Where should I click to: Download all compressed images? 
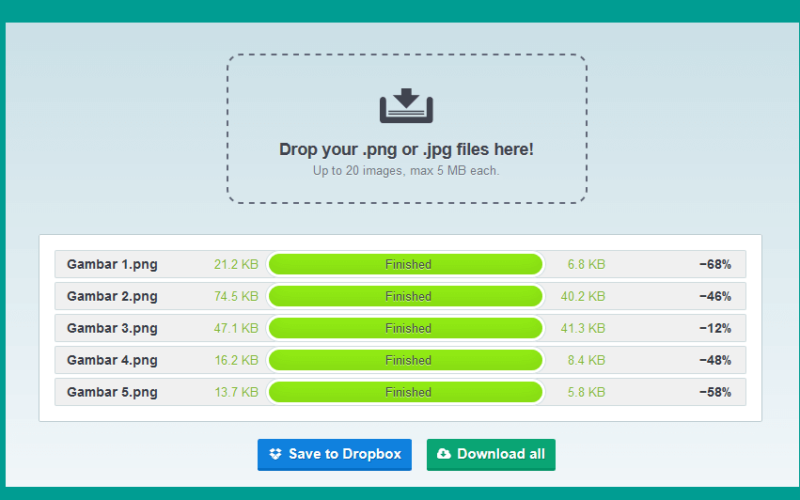point(491,455)
